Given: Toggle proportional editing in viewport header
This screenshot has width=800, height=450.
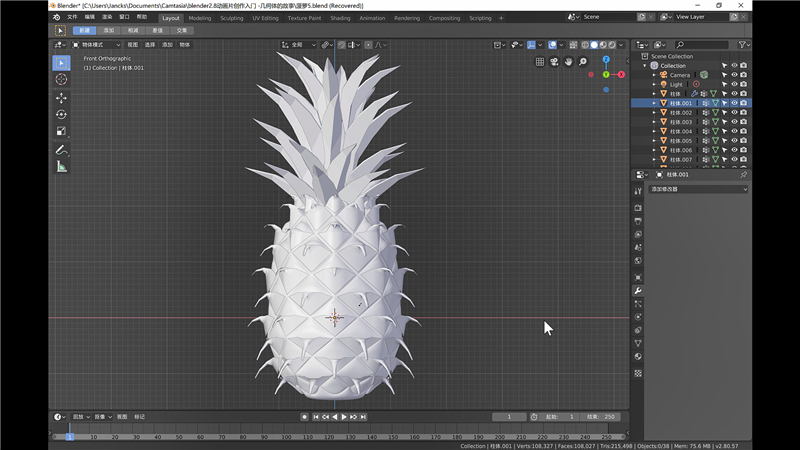Looking at the screenshot, I should tap(368, 45).
